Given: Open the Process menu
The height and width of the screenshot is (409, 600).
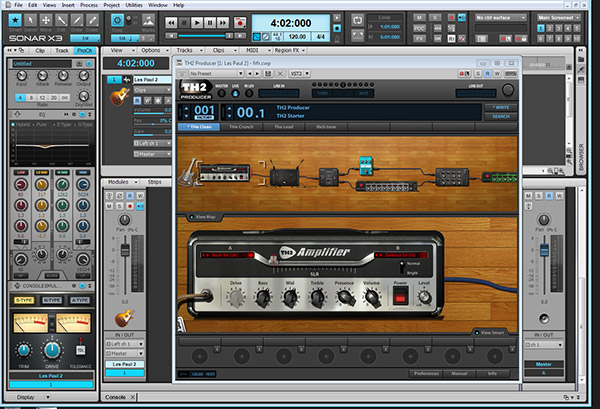Looking at the screenshot, I should pos(89,5).
